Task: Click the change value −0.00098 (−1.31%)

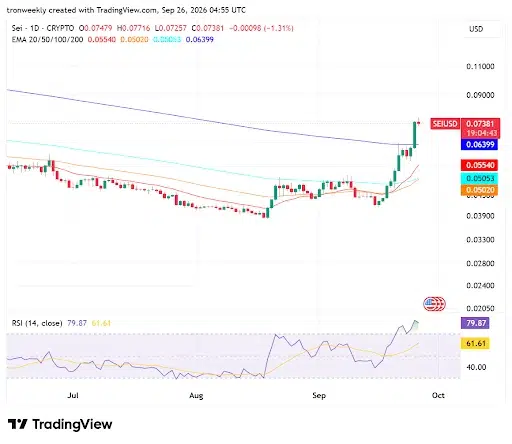Action: pos(262,28)
